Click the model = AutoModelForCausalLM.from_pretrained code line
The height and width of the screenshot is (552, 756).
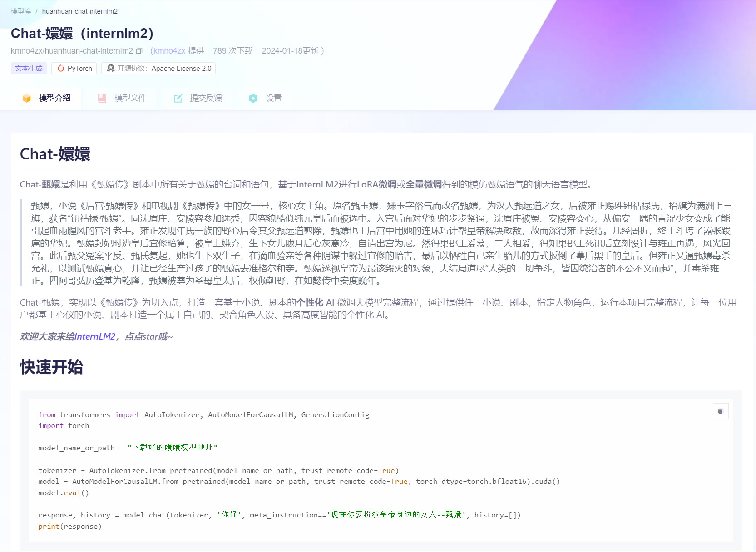299,482
